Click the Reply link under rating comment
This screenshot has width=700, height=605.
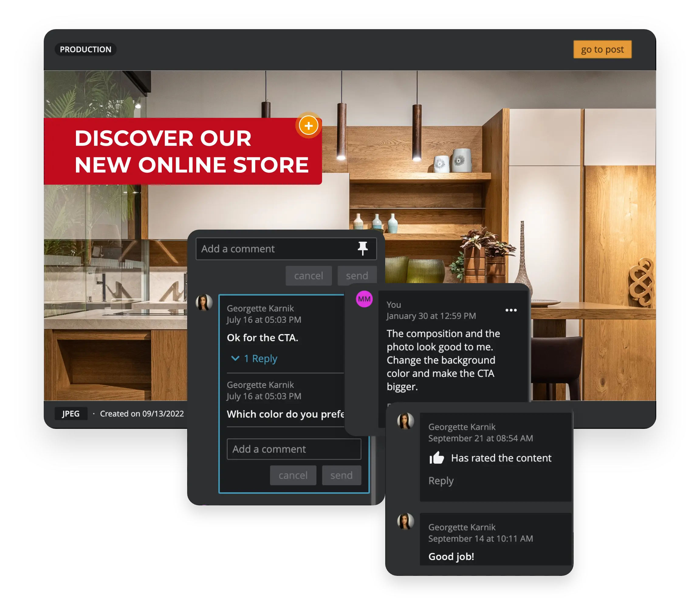(x=441, y=481)
